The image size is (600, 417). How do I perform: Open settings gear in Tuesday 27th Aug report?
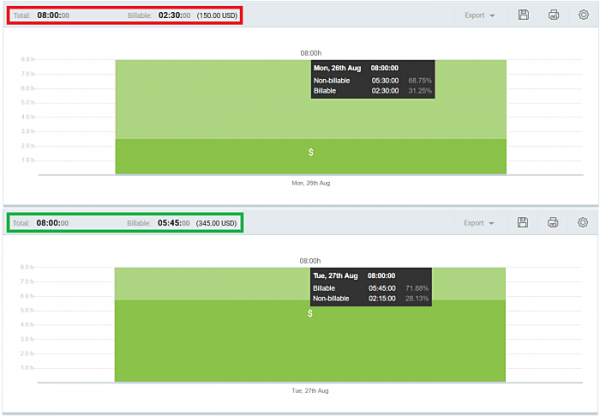coord(584,223)
